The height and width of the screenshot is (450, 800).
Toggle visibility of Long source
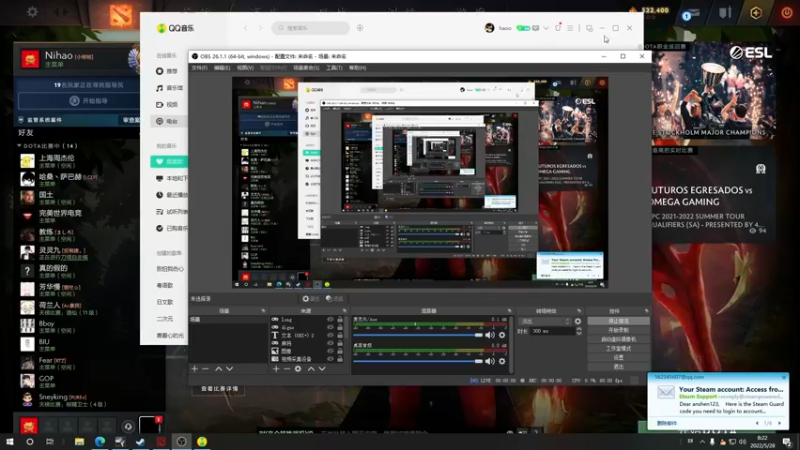coord(330,319)
